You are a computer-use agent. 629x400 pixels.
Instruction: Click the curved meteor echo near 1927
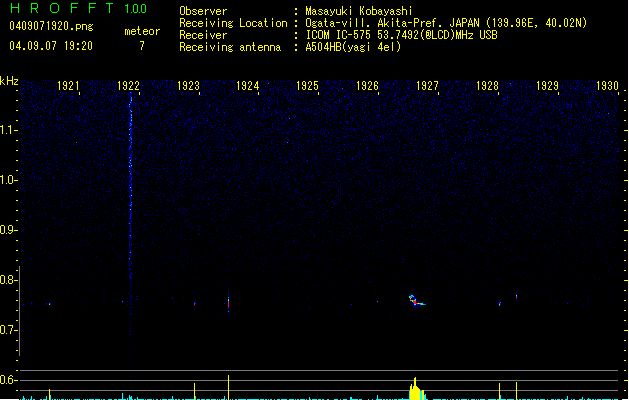click(416, 300)
